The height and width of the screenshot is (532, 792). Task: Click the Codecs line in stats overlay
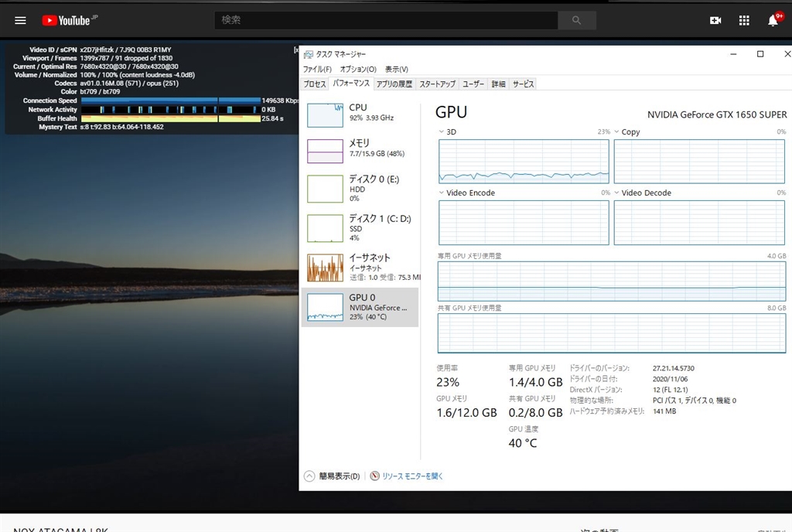(116, 84)
